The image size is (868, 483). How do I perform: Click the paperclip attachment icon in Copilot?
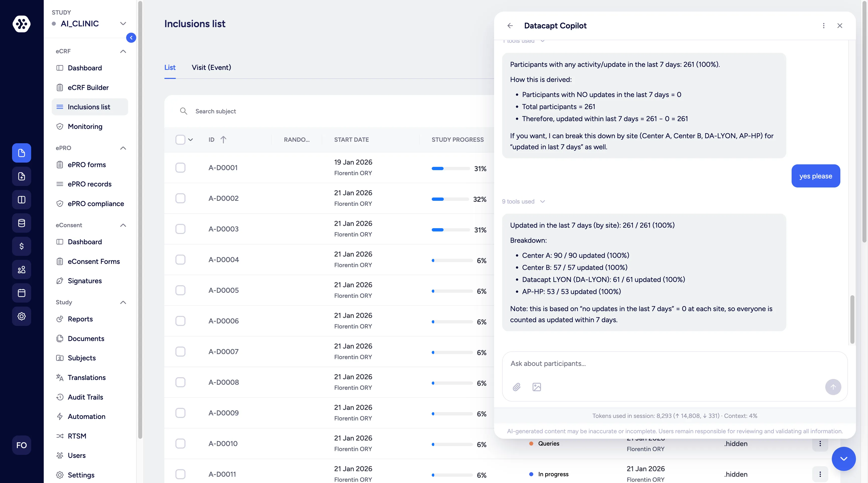click(x=517, y=387)
